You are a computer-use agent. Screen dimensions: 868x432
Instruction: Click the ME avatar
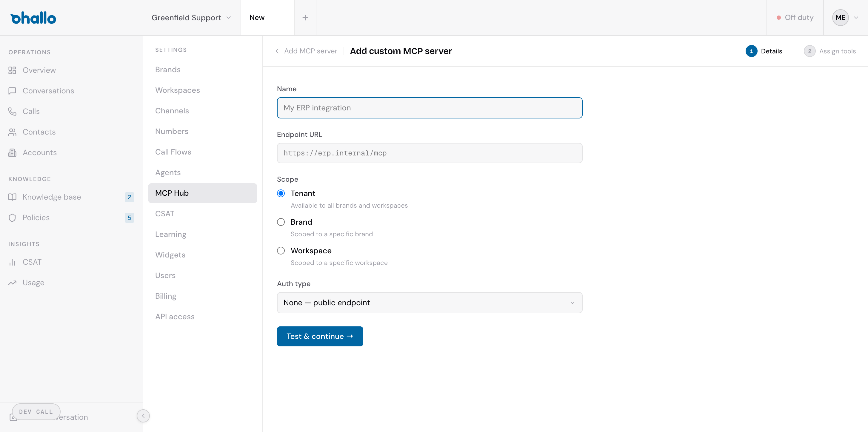[840, 18]
